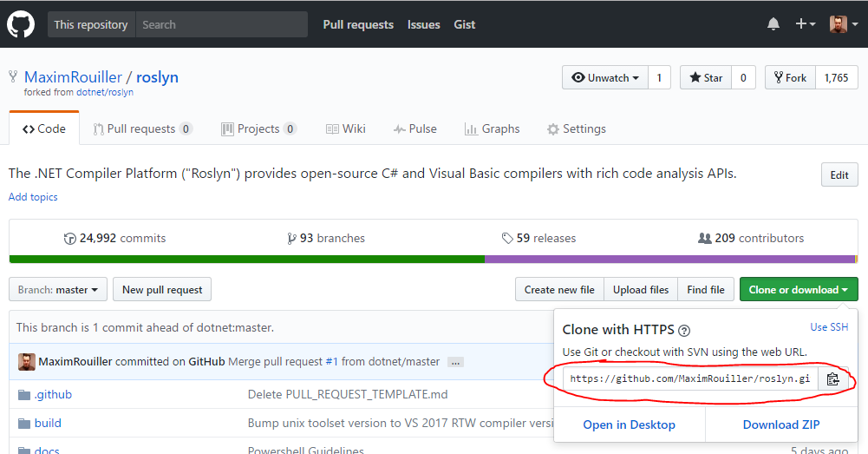
Task: Open the Pulse tab
Action: click(414, 128)
